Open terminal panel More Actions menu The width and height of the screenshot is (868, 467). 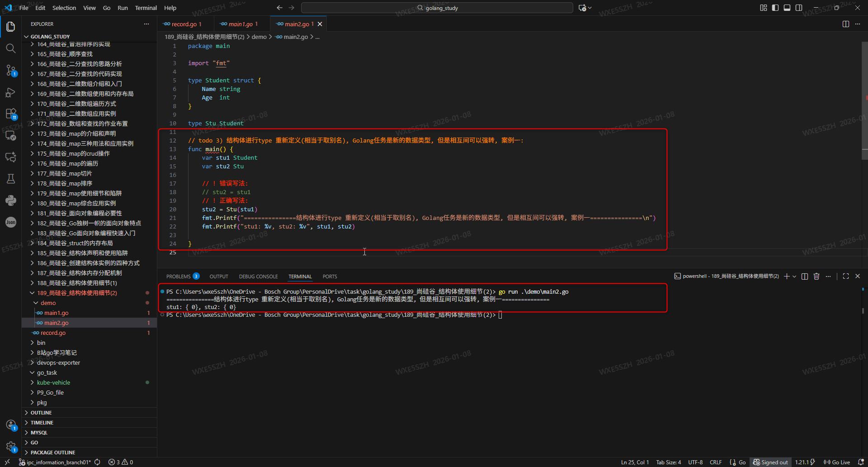tap(828, 276)
